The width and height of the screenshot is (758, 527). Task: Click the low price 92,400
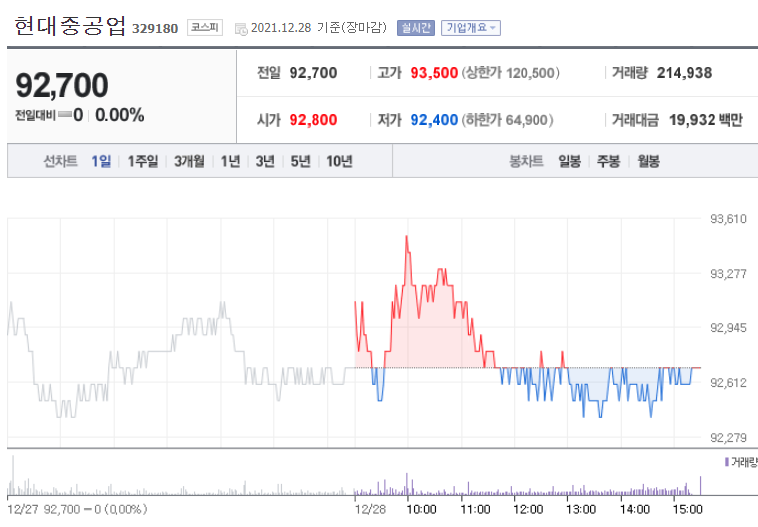434,120
